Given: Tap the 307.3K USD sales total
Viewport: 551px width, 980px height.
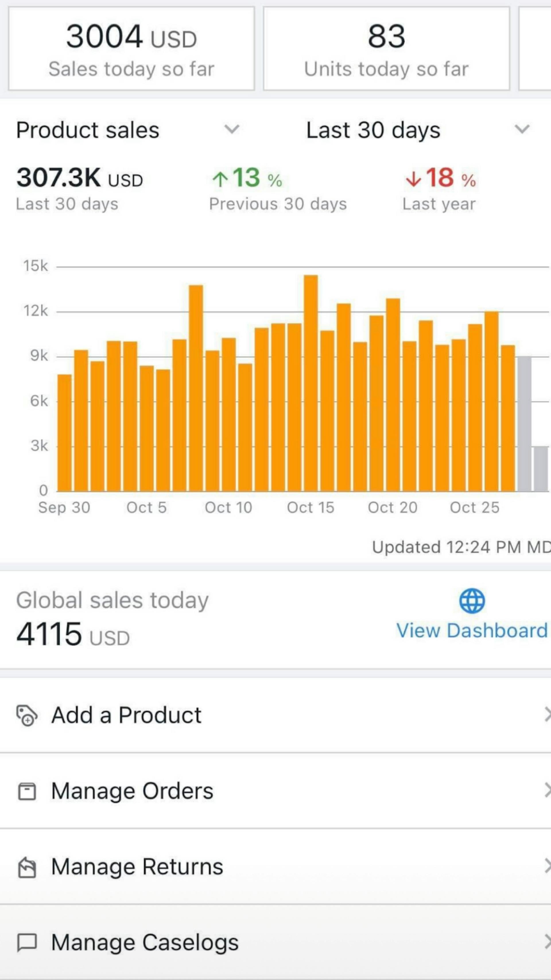Looking at the screenshot, I should [x=79, y=178].
